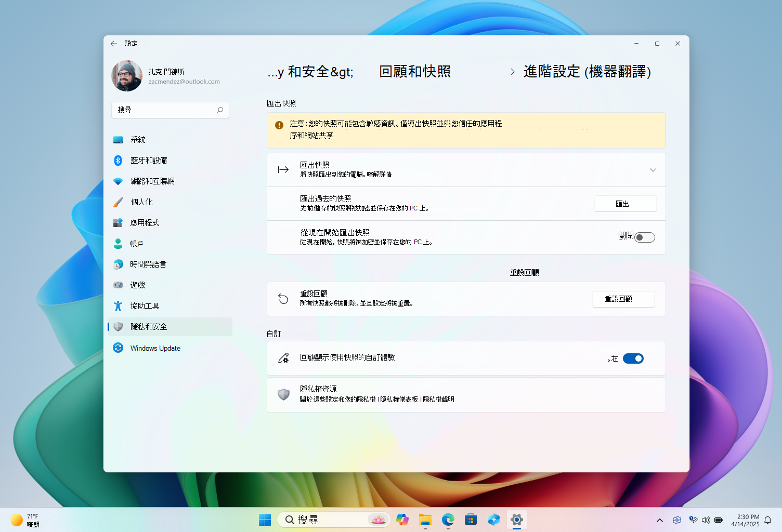Open Microsoft Store from the taskbar
The image size is (782, 532).
pos(471,520)
